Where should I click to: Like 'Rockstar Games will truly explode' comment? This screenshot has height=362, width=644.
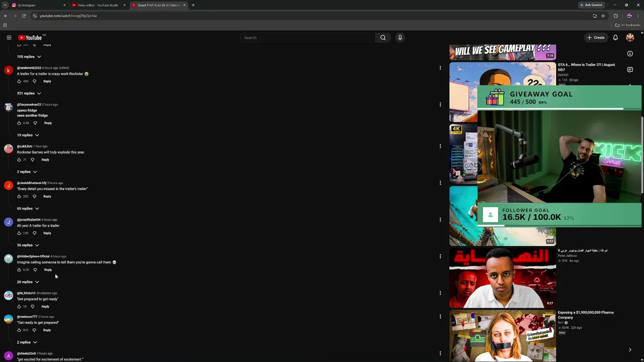[19, 159]
